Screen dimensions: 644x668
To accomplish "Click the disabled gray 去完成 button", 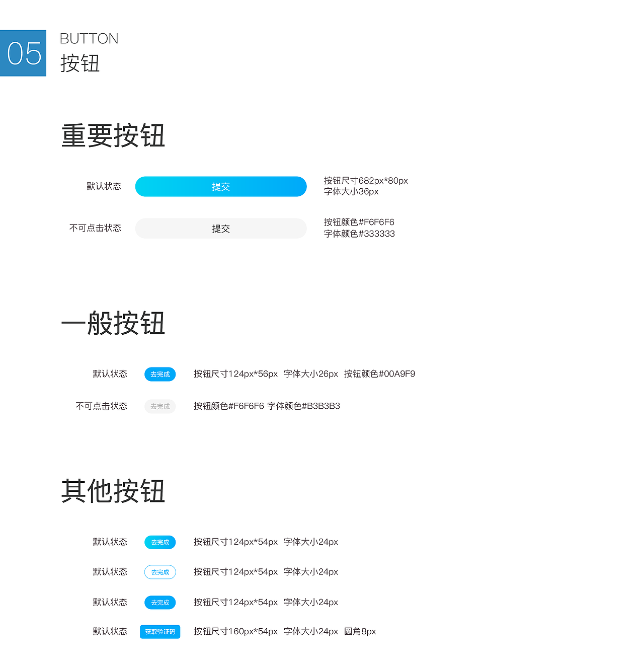I will pos(160,406).
